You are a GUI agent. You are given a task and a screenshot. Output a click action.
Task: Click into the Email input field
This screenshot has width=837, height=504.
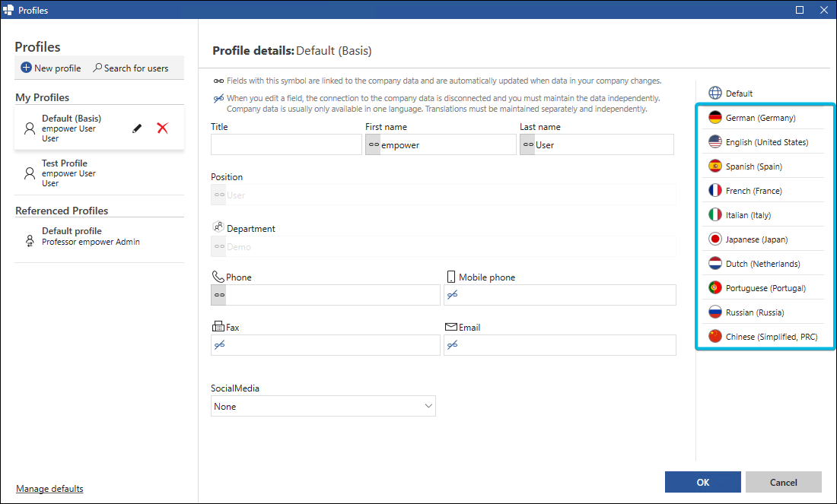pos(559,345)
